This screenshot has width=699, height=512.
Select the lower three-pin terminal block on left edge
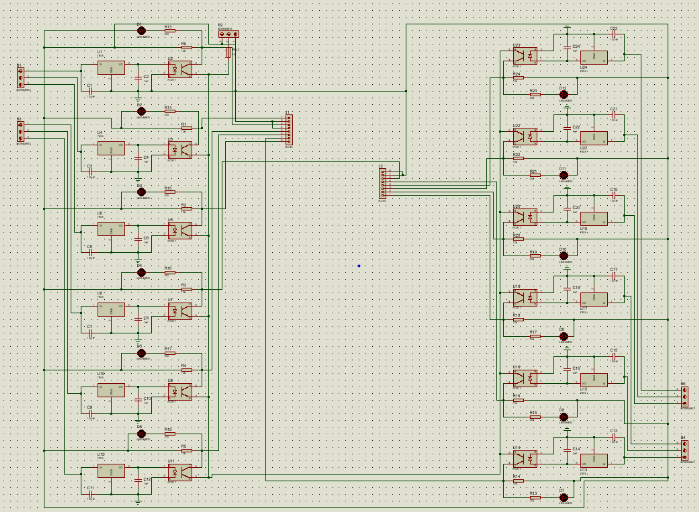(x=21, y=131)
